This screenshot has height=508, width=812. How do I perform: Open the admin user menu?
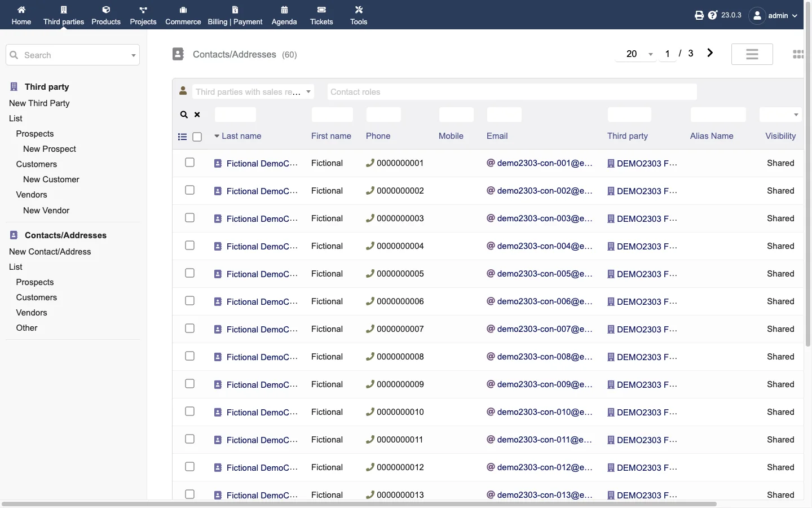tap(774, 15)
